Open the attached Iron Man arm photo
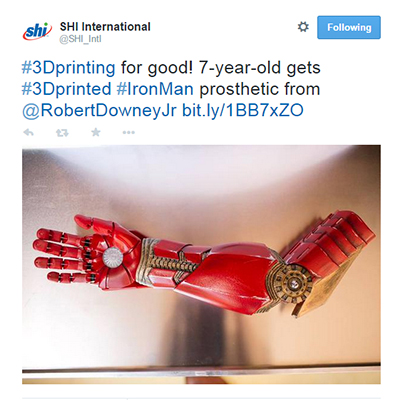Viewport: 400px width, 400px height. [x=201, y=264]
